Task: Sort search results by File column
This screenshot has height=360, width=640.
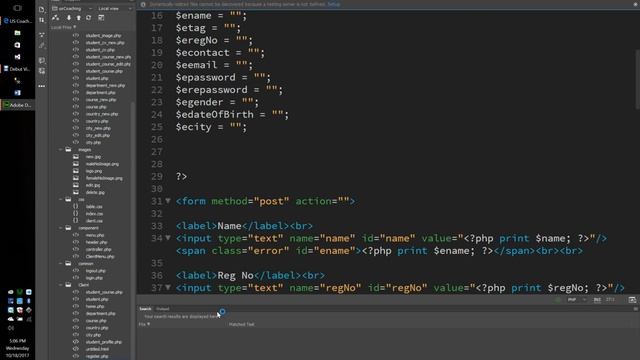Action: [x=144, y=324]
